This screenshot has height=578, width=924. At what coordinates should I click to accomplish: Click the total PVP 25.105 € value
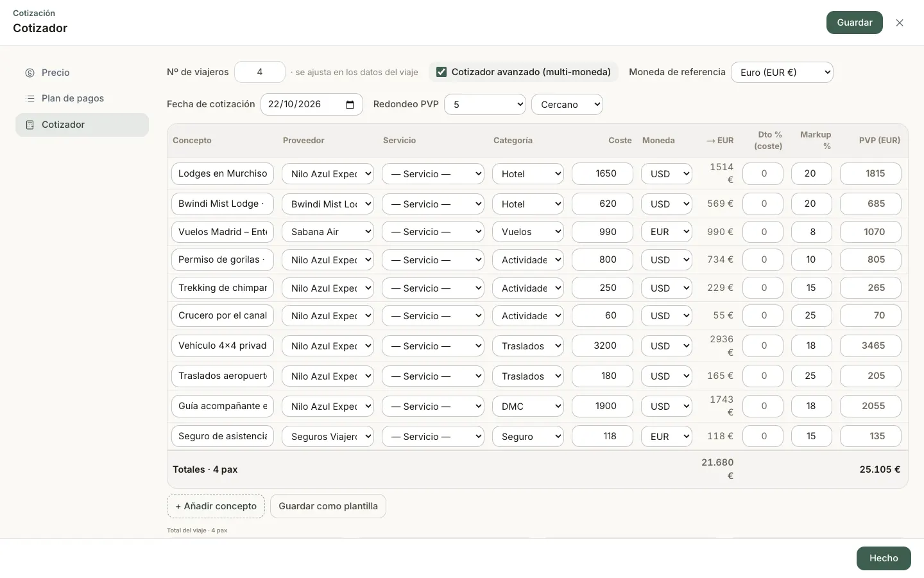coord(880,469)
